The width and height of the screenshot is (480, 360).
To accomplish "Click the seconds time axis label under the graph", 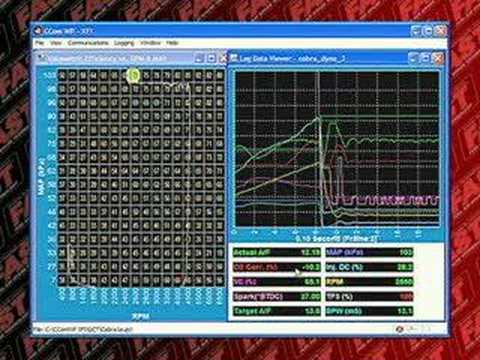I will [337, 239].
